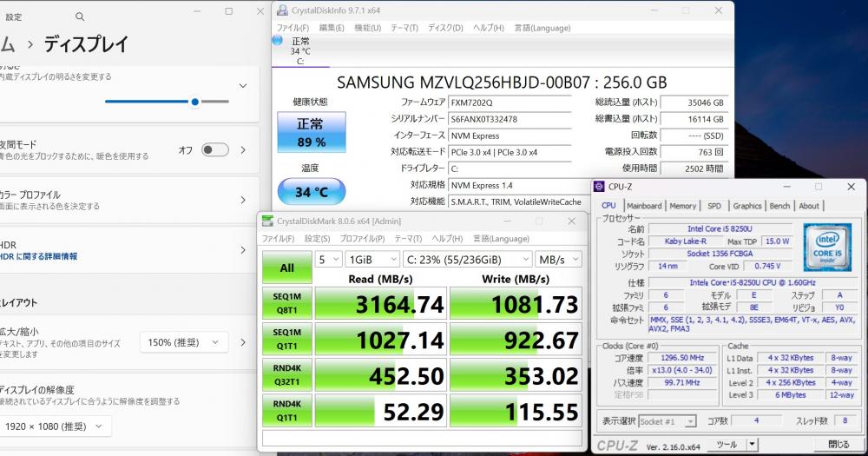Screen dimensions: 868x456
Task: Switch to the About tab in CPU-Z
Action: point(809,206)
